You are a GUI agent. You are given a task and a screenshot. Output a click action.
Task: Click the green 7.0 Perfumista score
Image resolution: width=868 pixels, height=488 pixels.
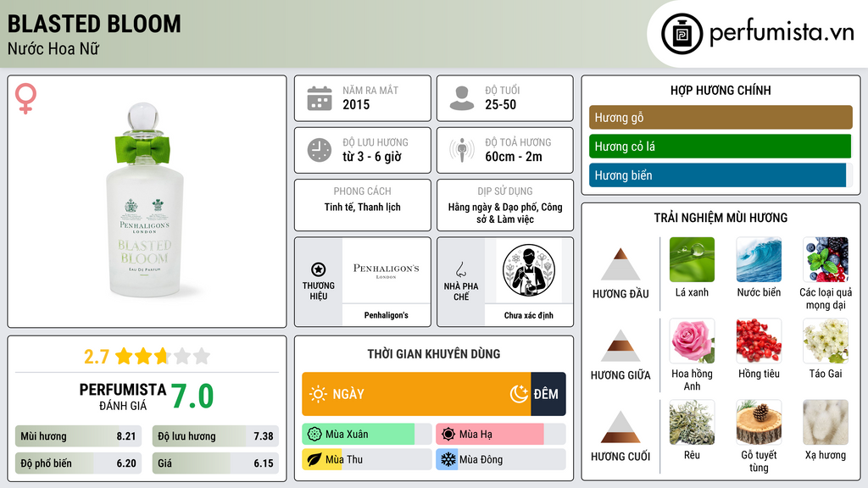192,396
